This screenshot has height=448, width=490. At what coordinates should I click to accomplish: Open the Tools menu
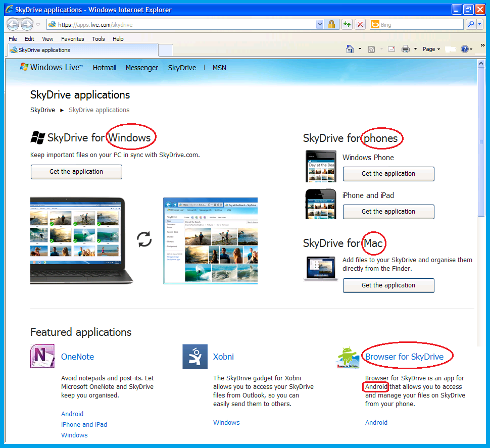(x=99, y=39)
